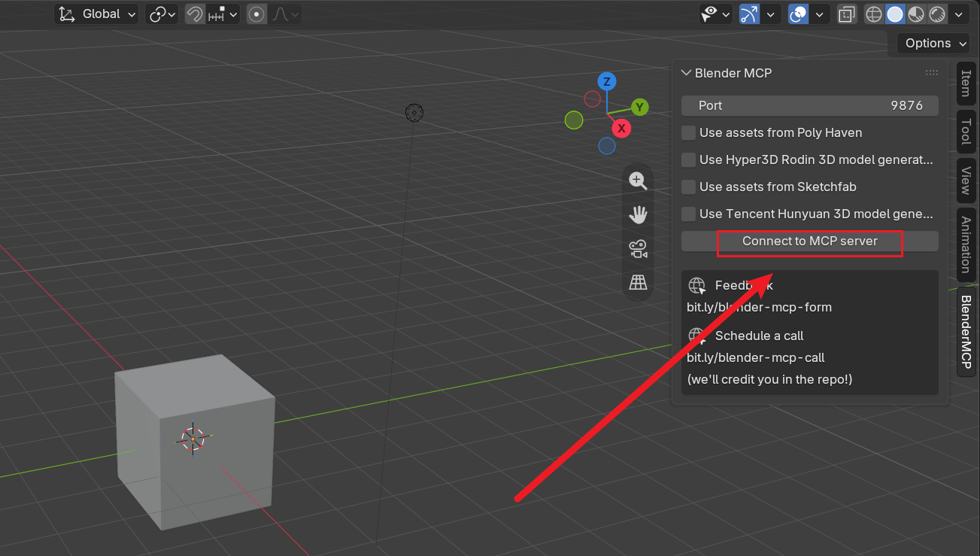Open selectability and visibility menu
The height and width of the screenshot is (556, 980).
[x=715, y=14]
